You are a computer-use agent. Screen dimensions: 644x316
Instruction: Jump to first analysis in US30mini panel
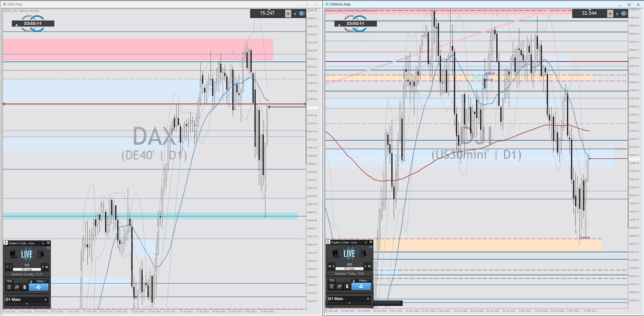[330, 266]
